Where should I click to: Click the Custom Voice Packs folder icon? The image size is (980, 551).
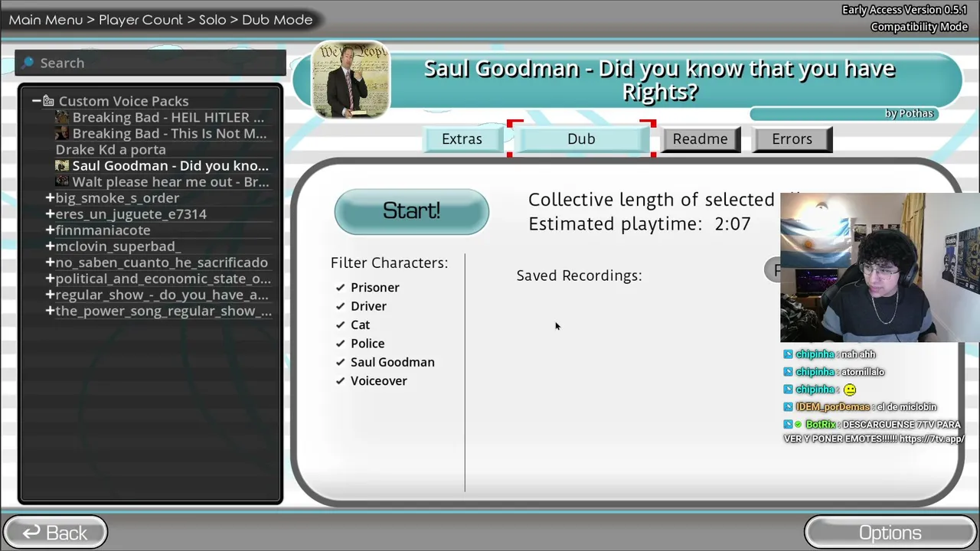[48, 101]
